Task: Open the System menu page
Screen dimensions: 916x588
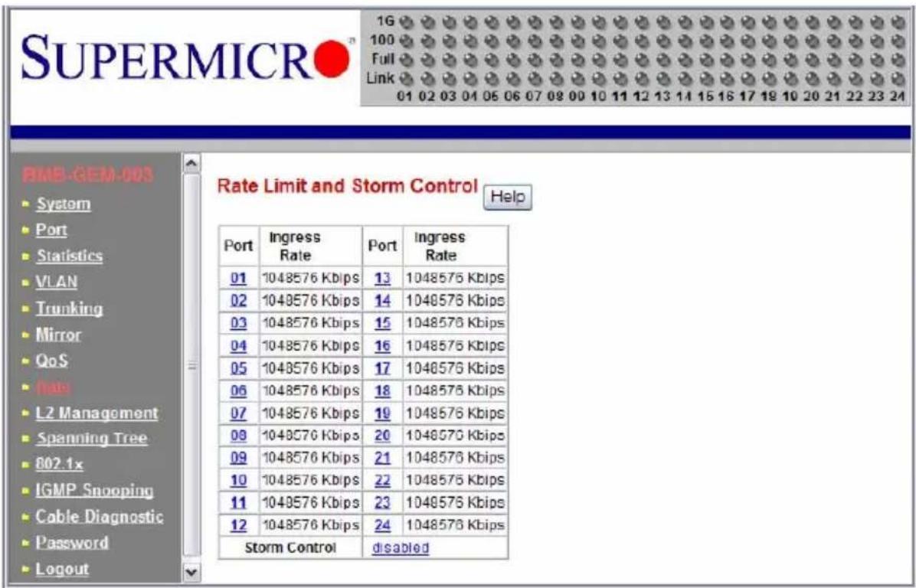Action: coord(64,204)
